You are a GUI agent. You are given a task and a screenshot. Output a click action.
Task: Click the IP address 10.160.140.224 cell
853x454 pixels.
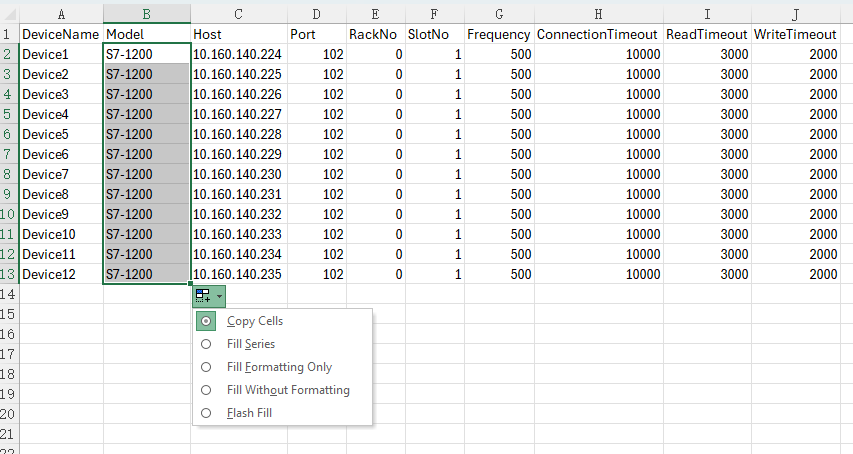pyautogui.click(x=239, y=54)
